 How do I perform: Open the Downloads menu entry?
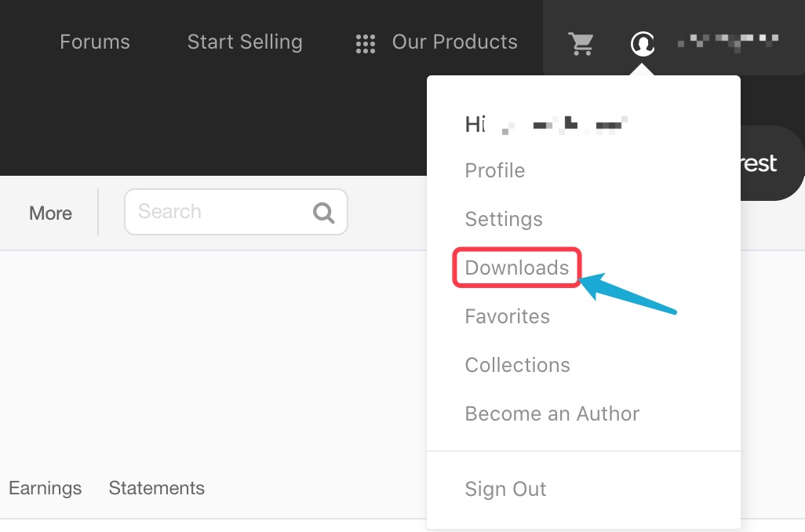517,268
